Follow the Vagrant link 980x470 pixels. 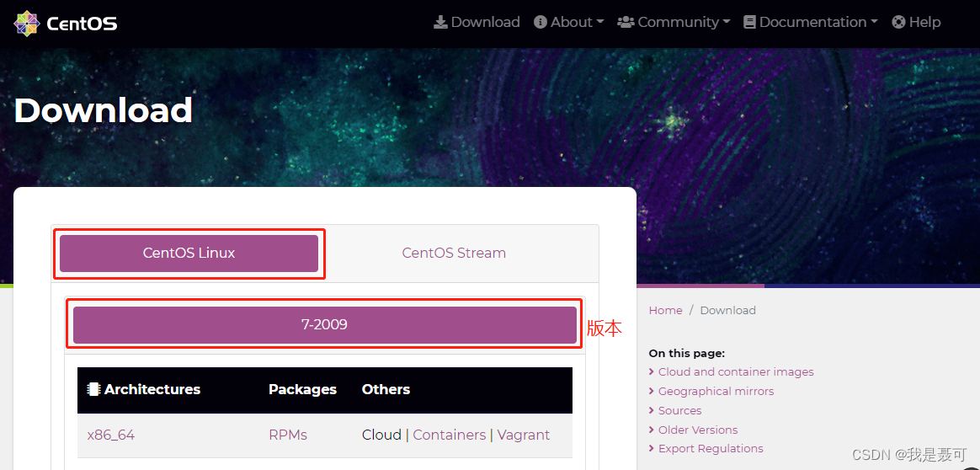tap(523, 435)
